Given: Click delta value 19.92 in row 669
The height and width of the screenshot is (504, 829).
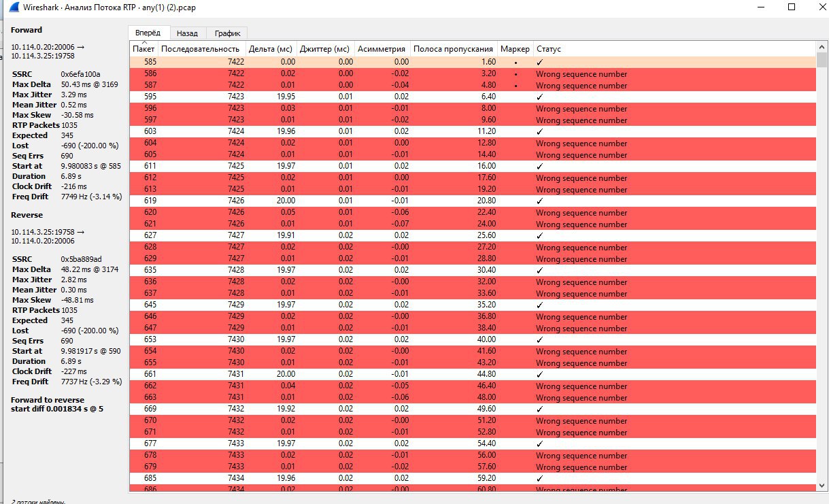Looking at the screenshot, I should (x=286, y=409).
